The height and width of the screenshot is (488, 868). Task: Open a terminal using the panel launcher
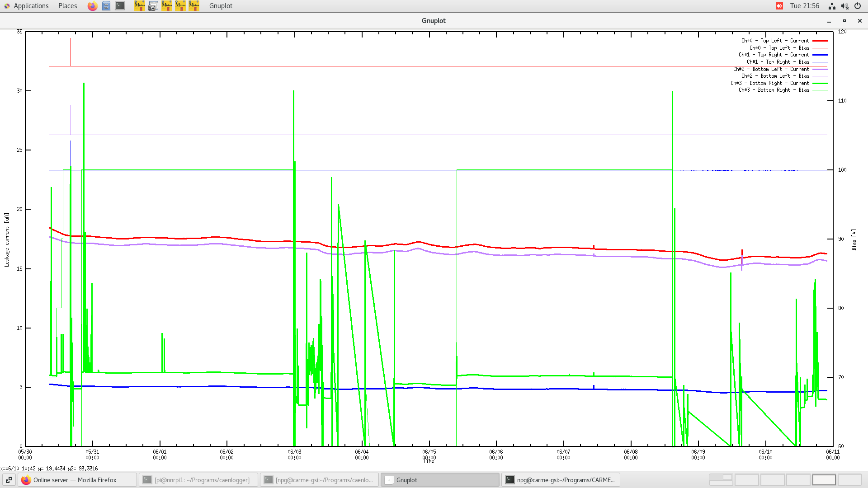pos(119,6)
